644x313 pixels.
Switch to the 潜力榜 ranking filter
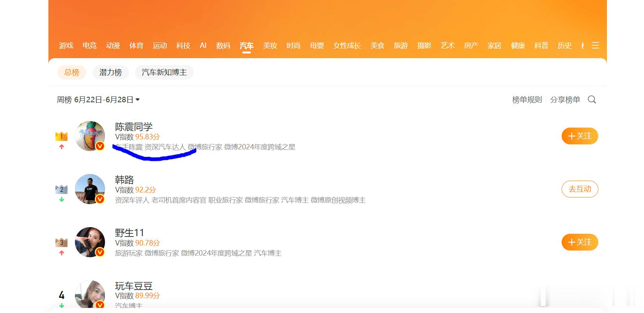click(x=110, y=72)
